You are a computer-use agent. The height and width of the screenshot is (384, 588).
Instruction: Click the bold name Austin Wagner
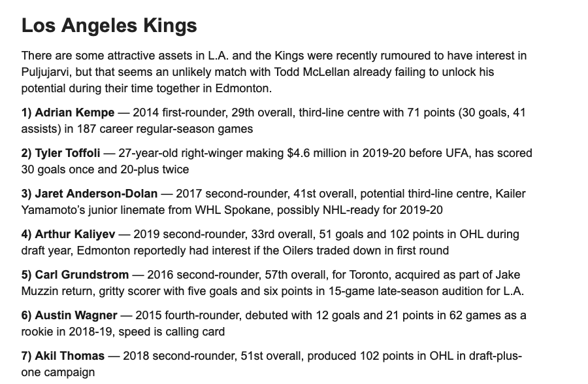tap(76, 315)
